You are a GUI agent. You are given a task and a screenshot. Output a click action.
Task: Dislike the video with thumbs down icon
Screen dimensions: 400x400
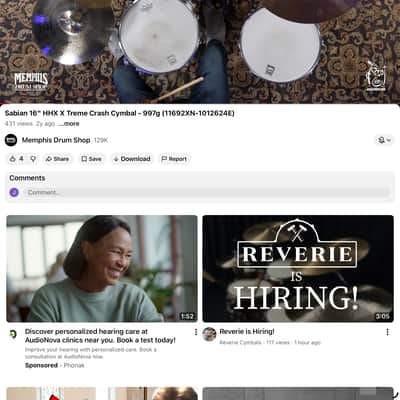click(x=33, y=159)
